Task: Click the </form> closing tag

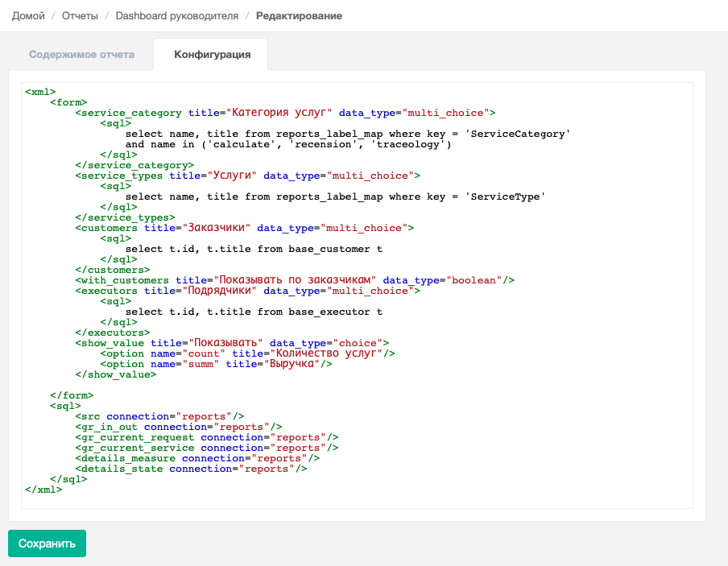Action: pyautogui.click(x=72, y=395)
